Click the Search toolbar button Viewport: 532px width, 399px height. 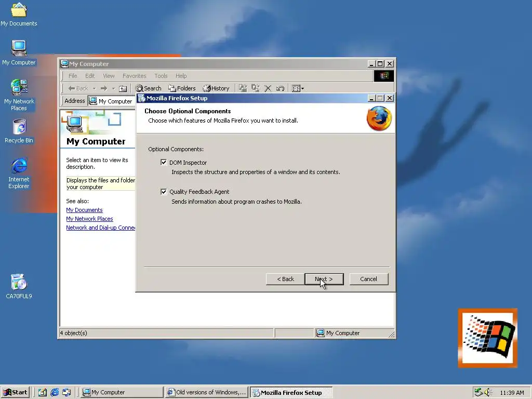click(148, 88)
